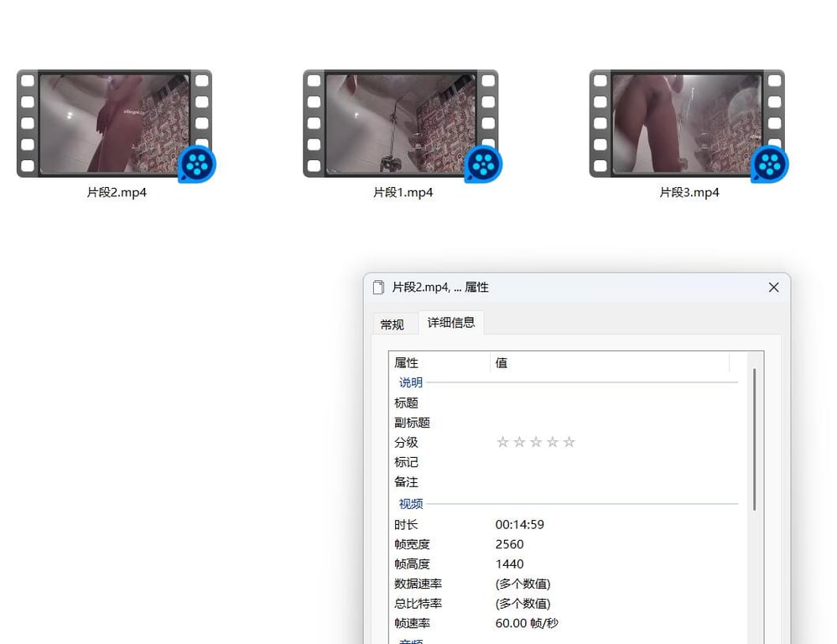This screenshot has height=644, width=837.
Task: Click the 数据速率 property row
Action: 566,584
